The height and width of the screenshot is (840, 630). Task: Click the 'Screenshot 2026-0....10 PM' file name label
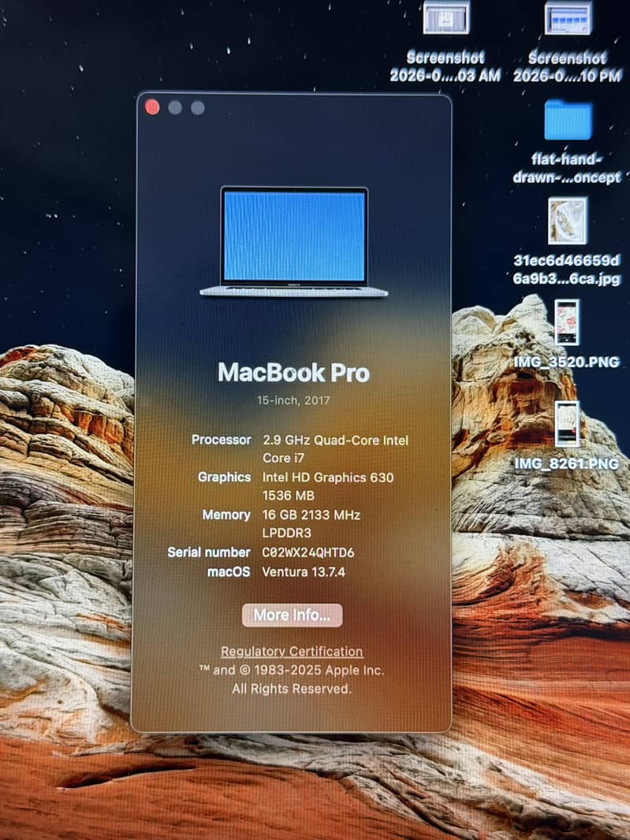[x=567, y=66]
